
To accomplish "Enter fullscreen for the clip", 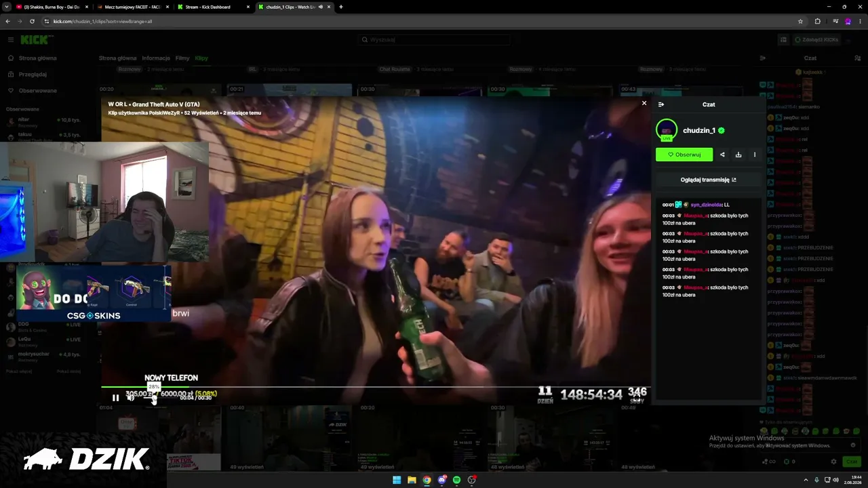I will [637, 399].
